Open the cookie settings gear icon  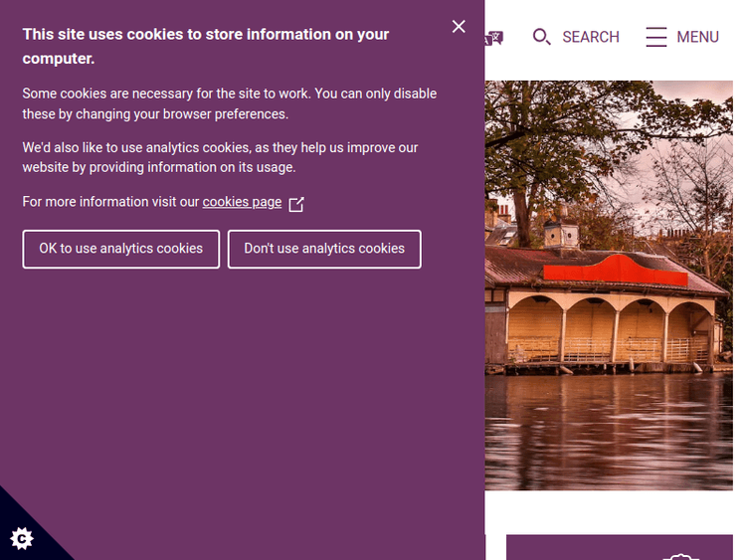coord(22,538)
